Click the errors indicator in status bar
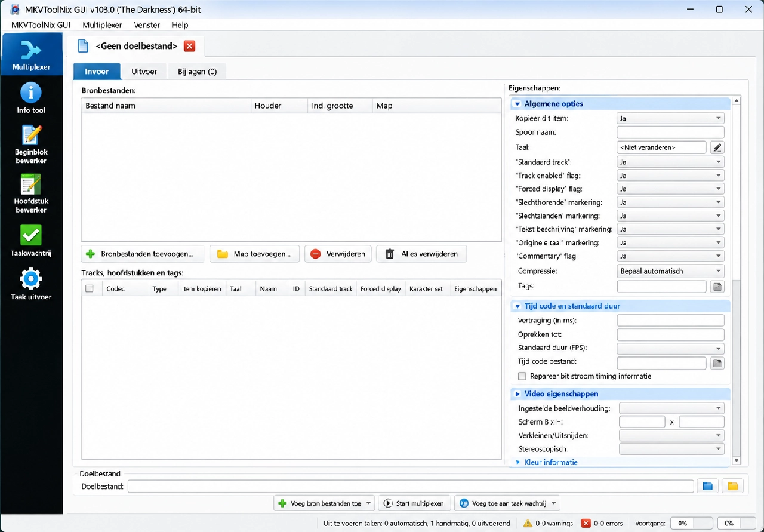The height and width of the screenshot is (532, 764). (x=602, y=523)
